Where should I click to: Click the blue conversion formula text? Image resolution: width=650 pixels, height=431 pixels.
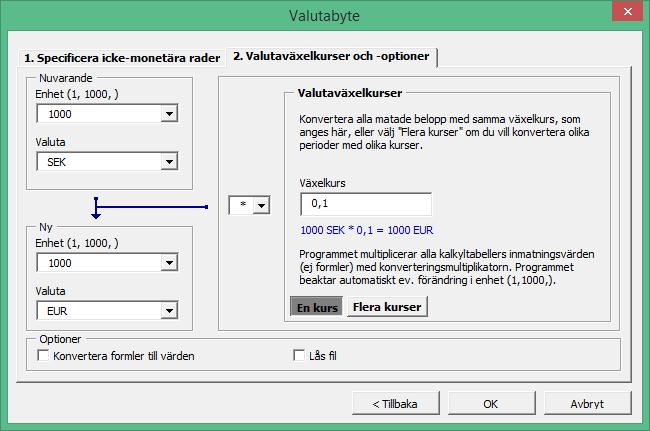tap(367, 230)
